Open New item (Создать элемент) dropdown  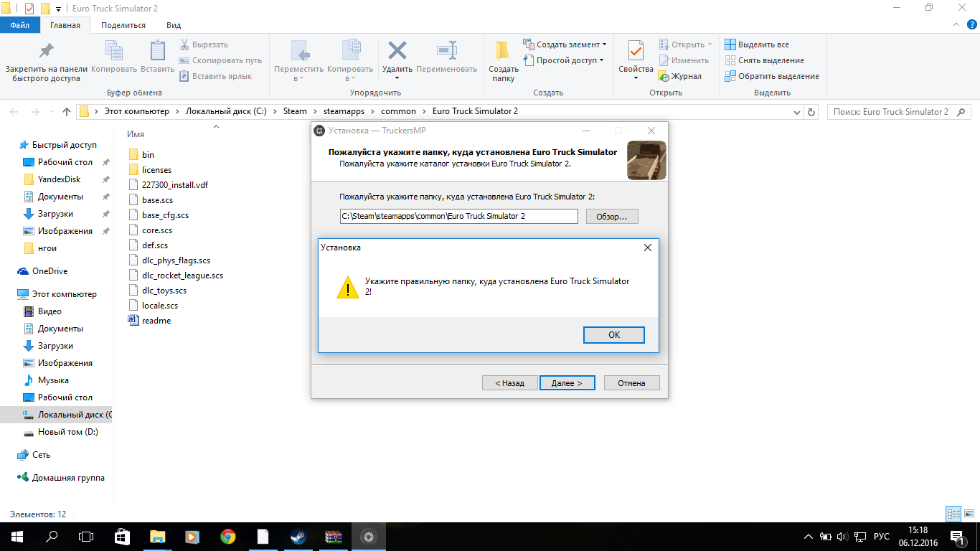coord(565,44)
